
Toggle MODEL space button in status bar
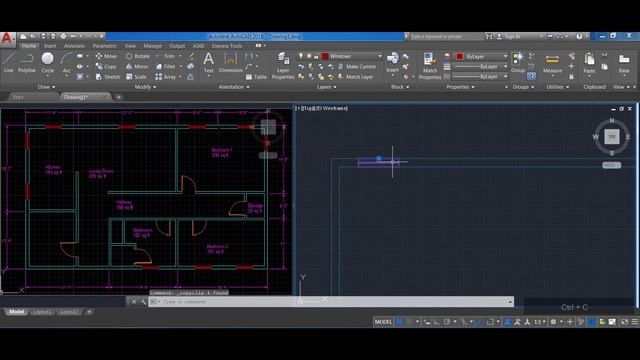pyautogui.click(x=383, y=322)
